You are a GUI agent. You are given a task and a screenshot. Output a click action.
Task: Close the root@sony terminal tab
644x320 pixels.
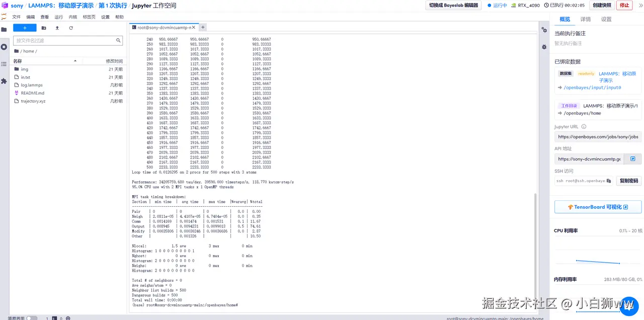[x=195, y=27]
